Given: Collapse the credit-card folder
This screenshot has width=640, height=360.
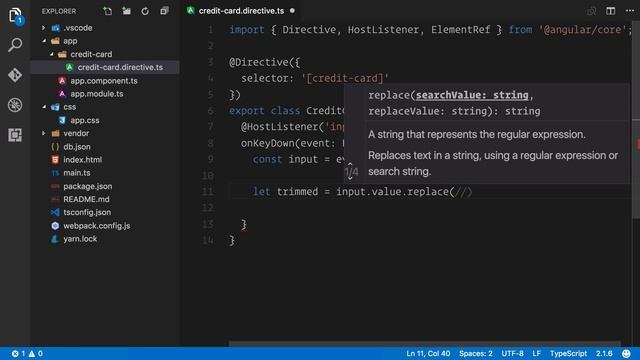Looking at the screenshot, I should click(51, 54).
